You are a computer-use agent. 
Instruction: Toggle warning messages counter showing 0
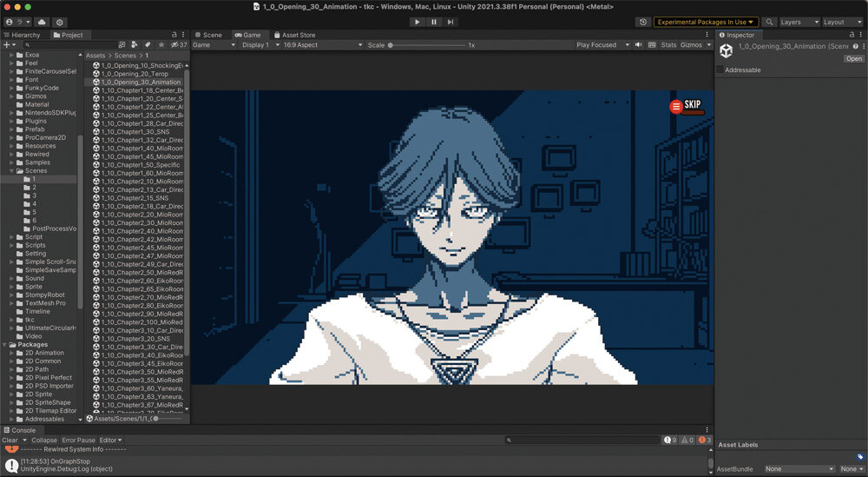687,440
